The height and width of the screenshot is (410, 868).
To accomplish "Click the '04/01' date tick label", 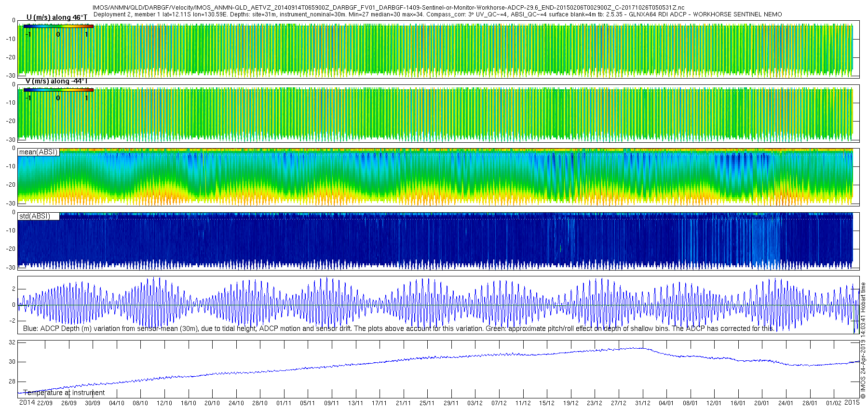I will click(x=666, y=403).
